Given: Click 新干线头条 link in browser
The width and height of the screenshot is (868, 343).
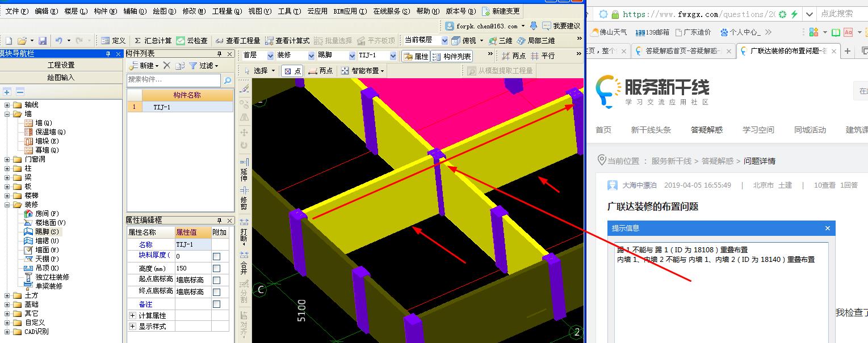Looking at the screenshot, I should [651, 130].
